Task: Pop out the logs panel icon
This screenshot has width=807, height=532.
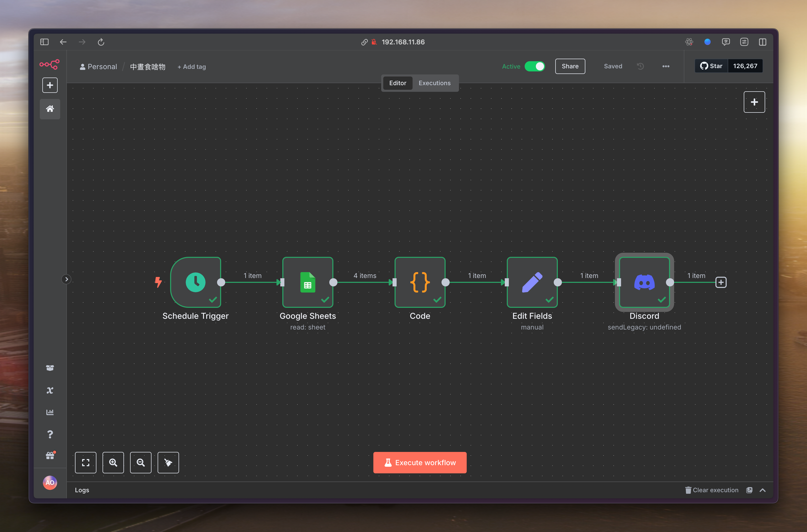Action: [x=749, y=490]
